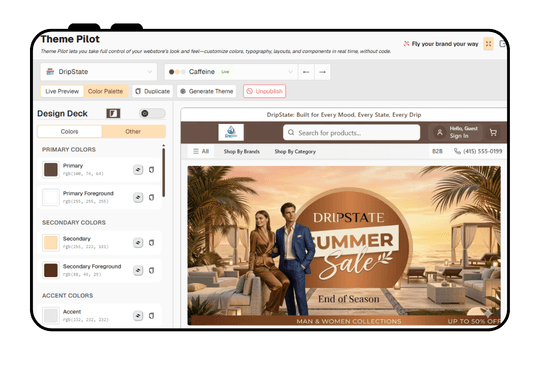
Task: Click the 'DripState: Built for Every Mood' announcement
Action: pyautogui.click(x=344, y=115)
